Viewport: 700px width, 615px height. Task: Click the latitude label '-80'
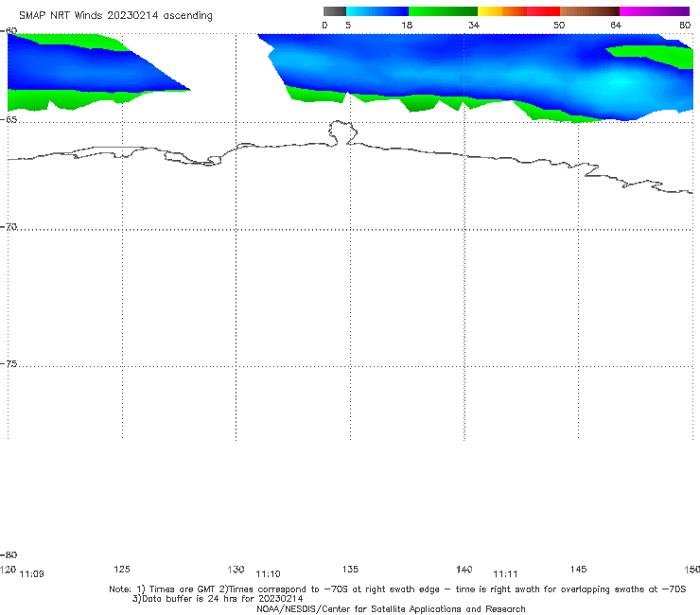tap(9, 554)
